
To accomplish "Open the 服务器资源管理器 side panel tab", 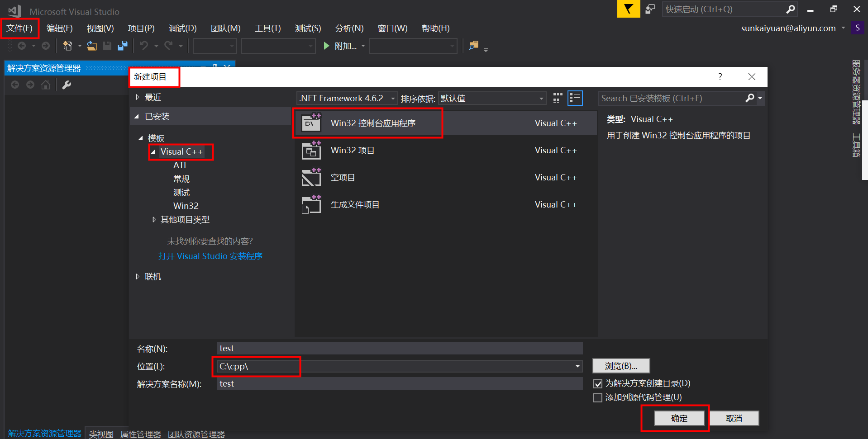I will pos(856,92).
